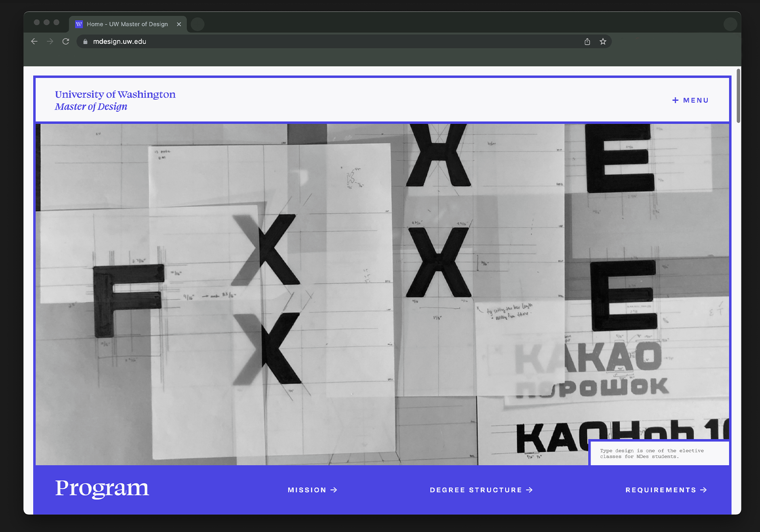Image resolution: width=760 pixels, height=532 pixels.
Task: Open a new tab with round button
Action: (198, 24)
